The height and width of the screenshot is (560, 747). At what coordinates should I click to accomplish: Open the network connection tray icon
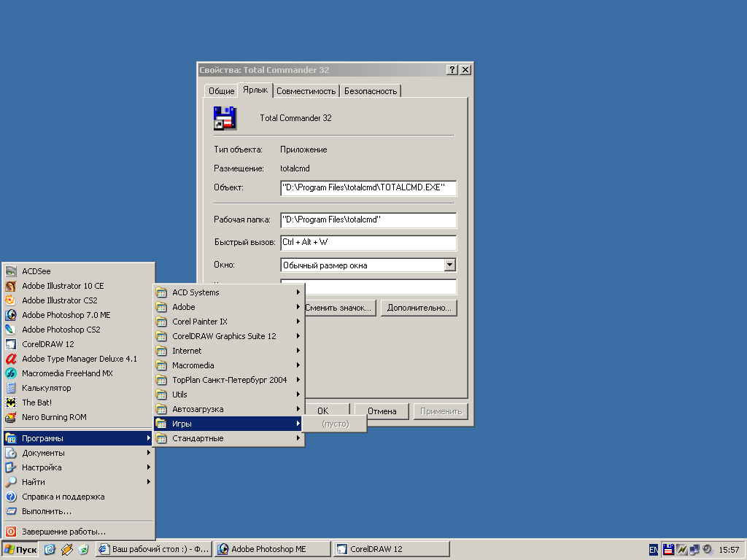(x=694, y=550)
